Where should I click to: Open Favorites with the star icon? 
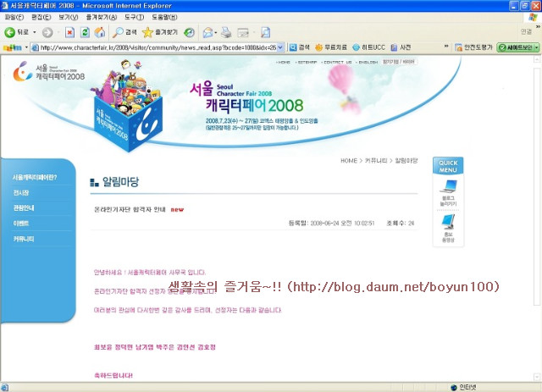pyautogui.click(x=160, y=32)
